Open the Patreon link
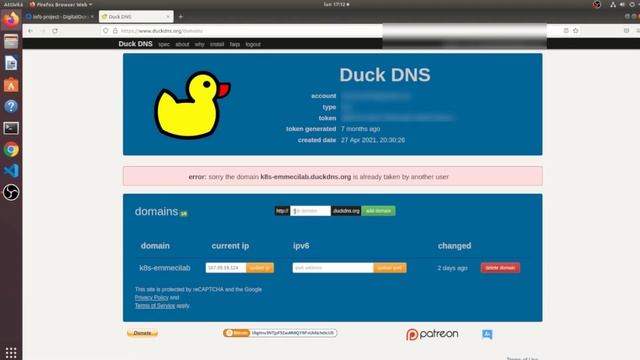Viewport: 640px width, 360px height. [432, 334]
